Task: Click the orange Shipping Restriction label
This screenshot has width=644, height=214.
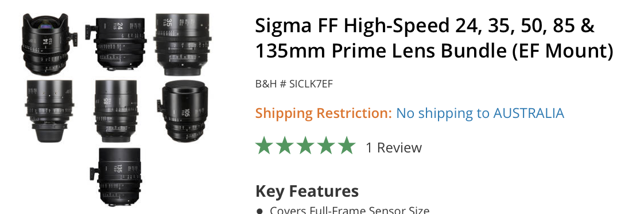Action: [324, 113]
